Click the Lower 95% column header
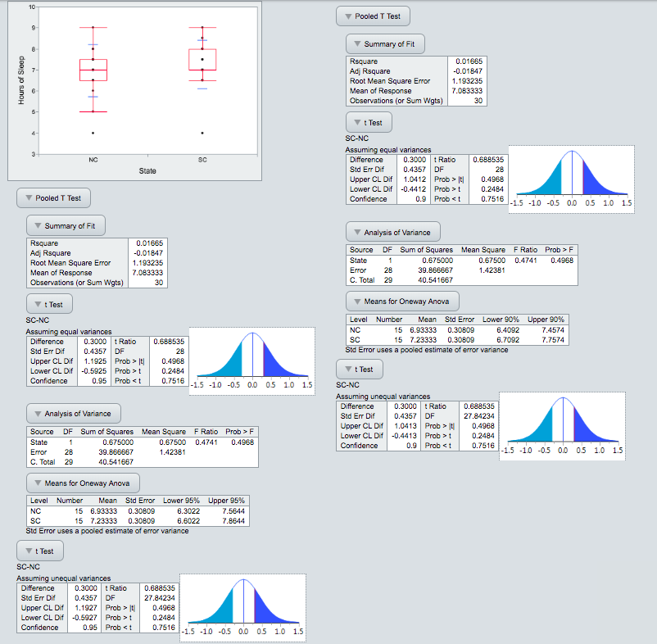This screenshot has width=657, height=644. (181, 501)
